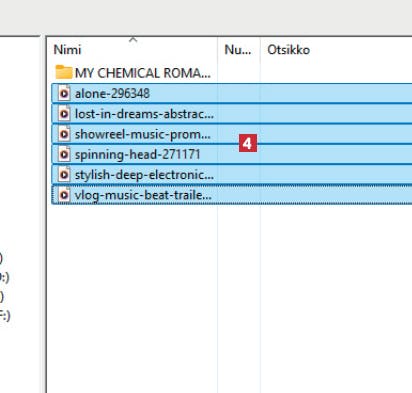412x393 pixels.
Task: Click the sort arrow above Nimi
Action: coord(133,40)
